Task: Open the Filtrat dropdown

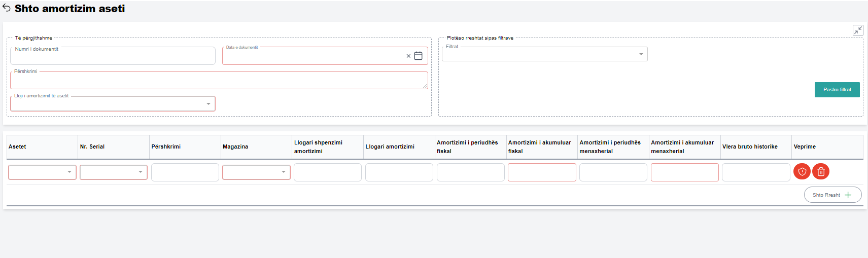Action: coord(544,54)
